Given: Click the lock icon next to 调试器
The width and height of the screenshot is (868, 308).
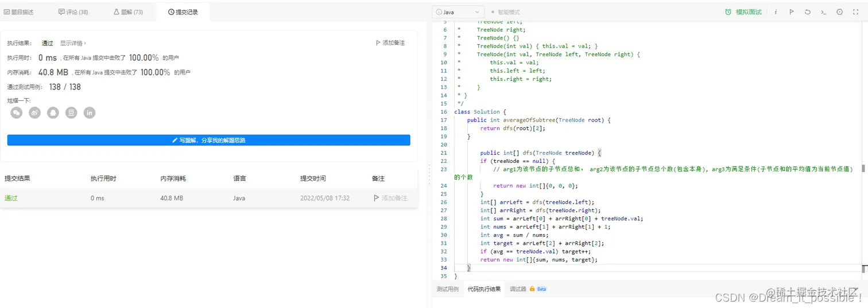Looking at the screenshot, I should pyautogui.click(x=532, y=289).
